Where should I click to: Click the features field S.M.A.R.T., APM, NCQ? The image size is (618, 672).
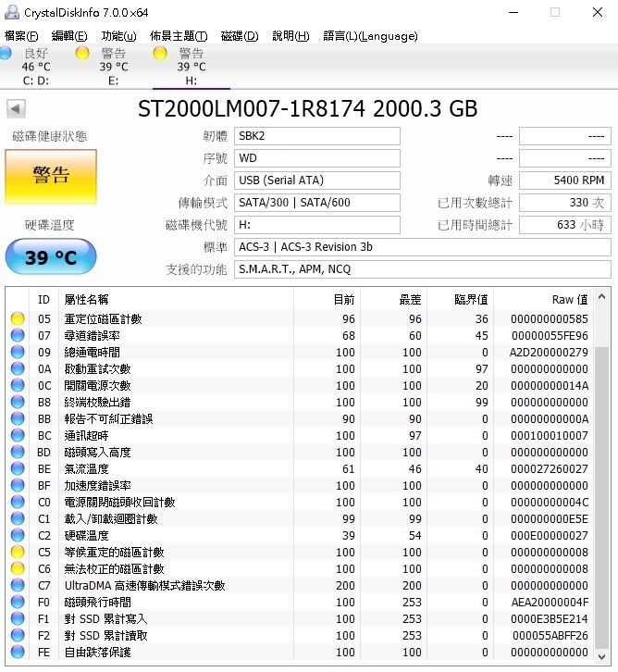pyautogui.click(x=422, y=269)
